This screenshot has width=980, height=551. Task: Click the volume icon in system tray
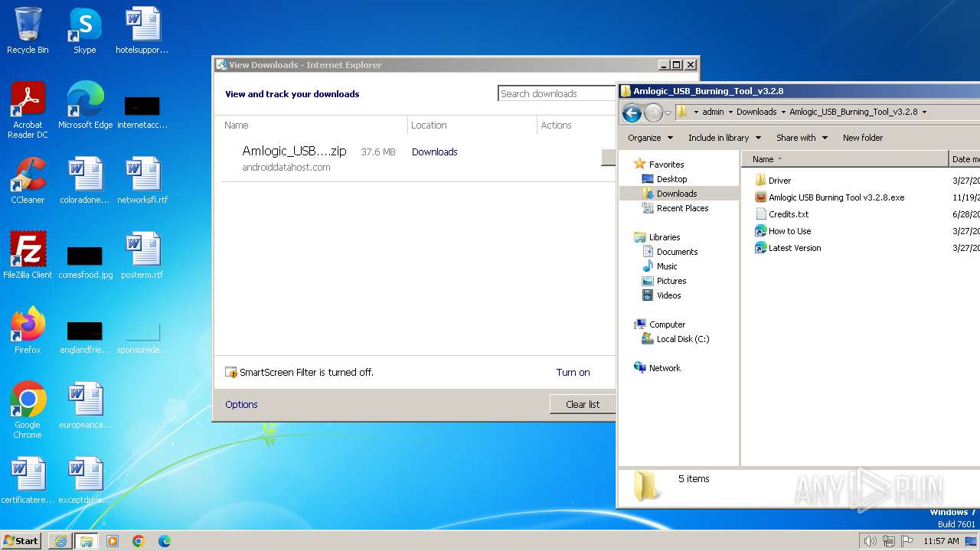pos(870,541)
